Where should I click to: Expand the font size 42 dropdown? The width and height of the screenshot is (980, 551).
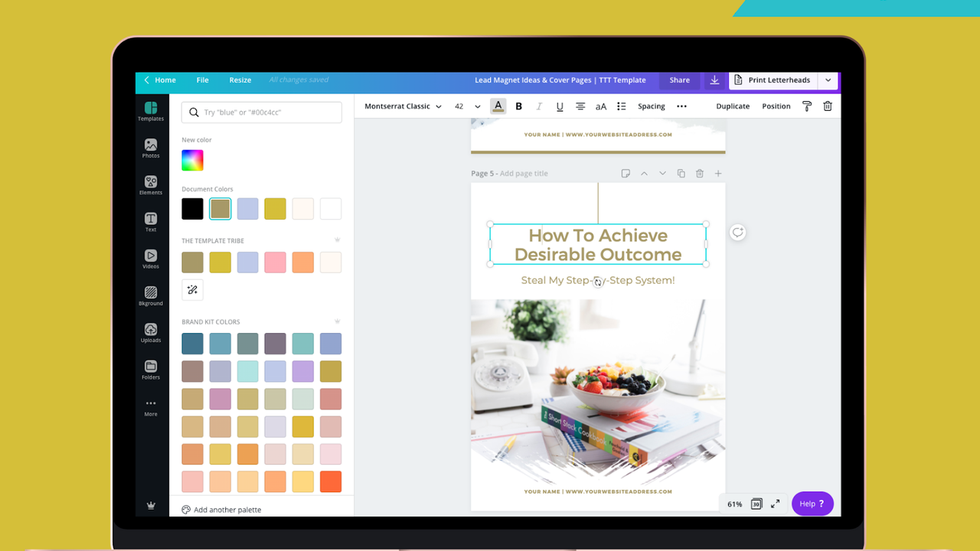pyautogui.click(x=477, y=106)
